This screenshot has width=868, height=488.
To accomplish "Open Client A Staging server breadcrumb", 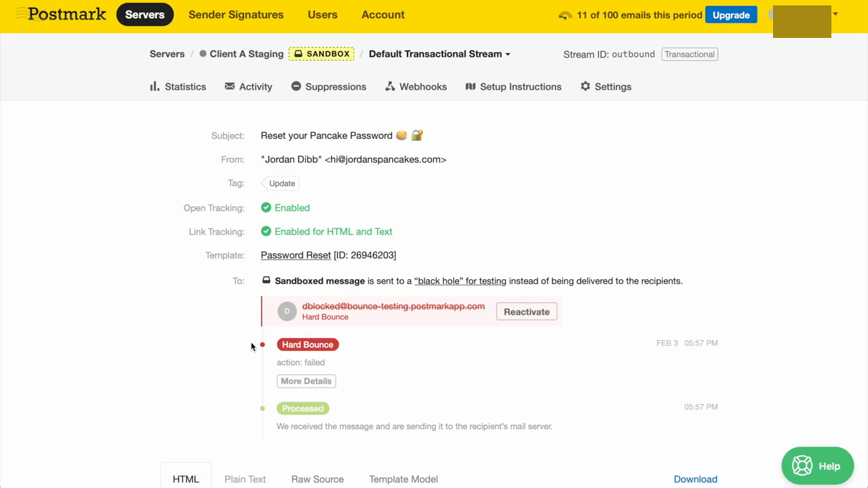I will 246,54.
